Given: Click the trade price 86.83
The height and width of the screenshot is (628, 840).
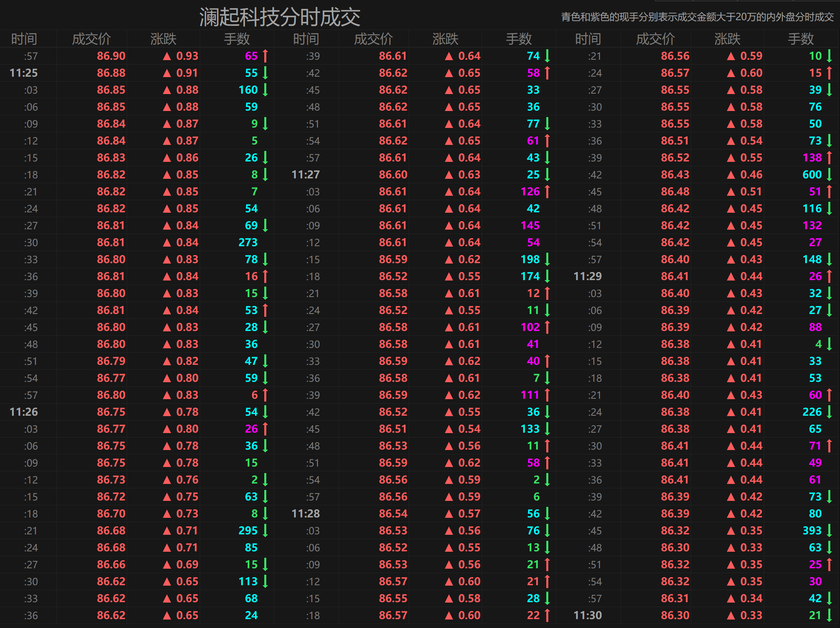Looking at the screenshot, I should coord(111,158).
